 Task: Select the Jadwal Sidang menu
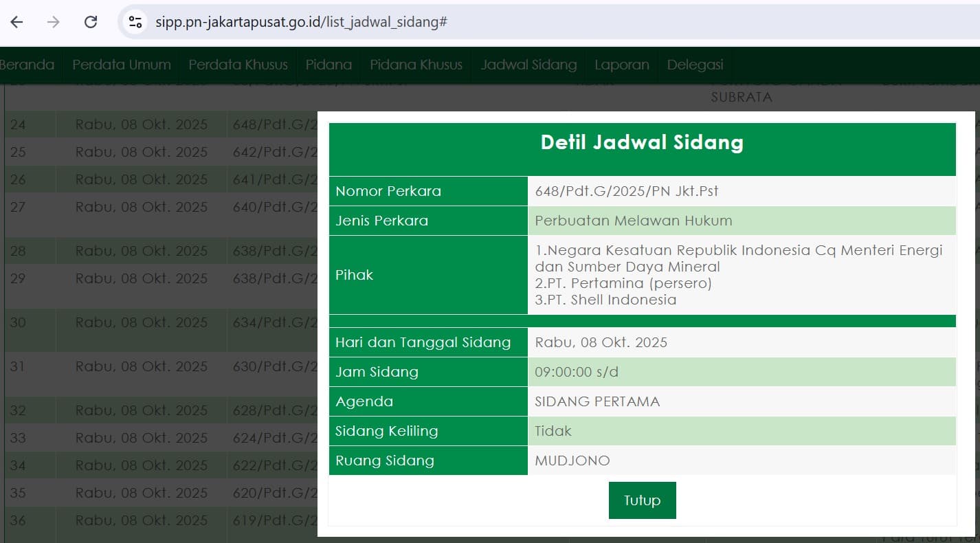[528, 65]
